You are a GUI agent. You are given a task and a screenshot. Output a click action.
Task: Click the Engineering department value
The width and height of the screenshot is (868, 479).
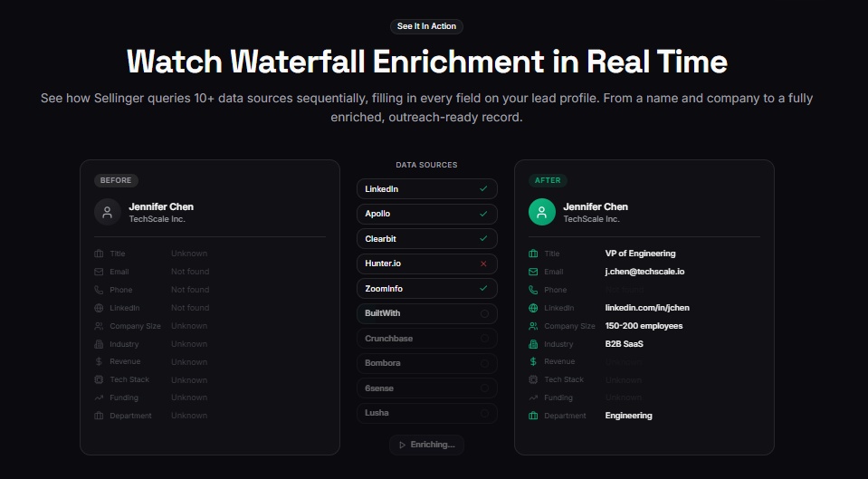click(629, 416)
